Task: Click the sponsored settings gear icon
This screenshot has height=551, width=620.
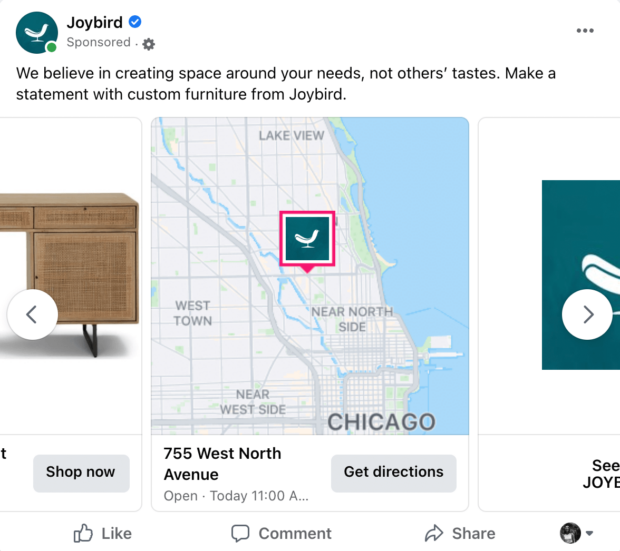Action: click(149, 44)
